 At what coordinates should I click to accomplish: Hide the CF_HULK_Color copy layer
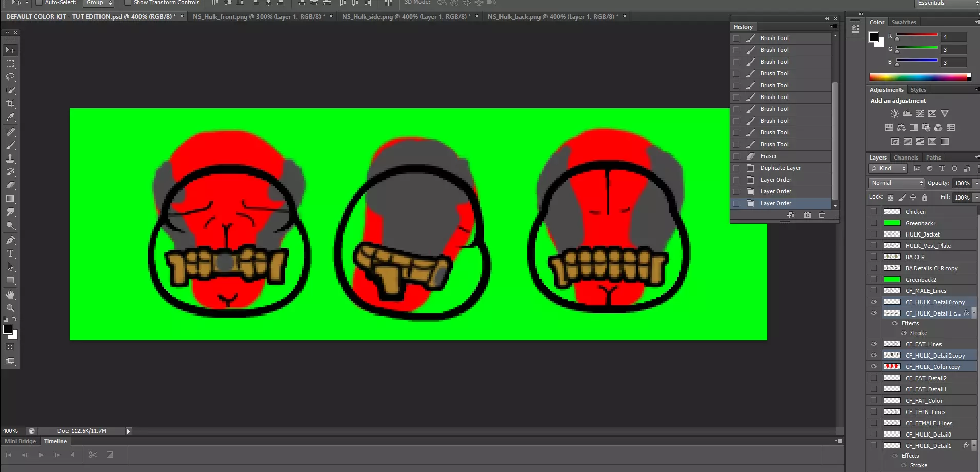point(874,367)
